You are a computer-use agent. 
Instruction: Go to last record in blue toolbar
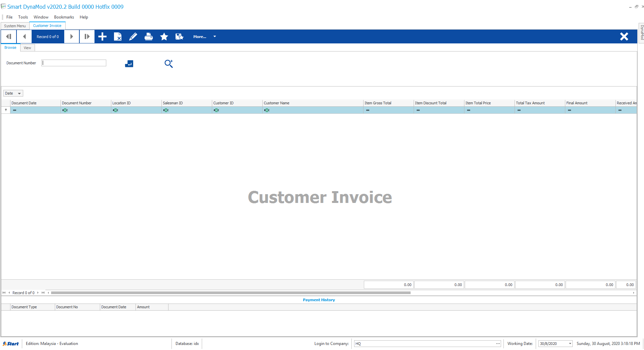pyautogui.click(x=87, y=37)
